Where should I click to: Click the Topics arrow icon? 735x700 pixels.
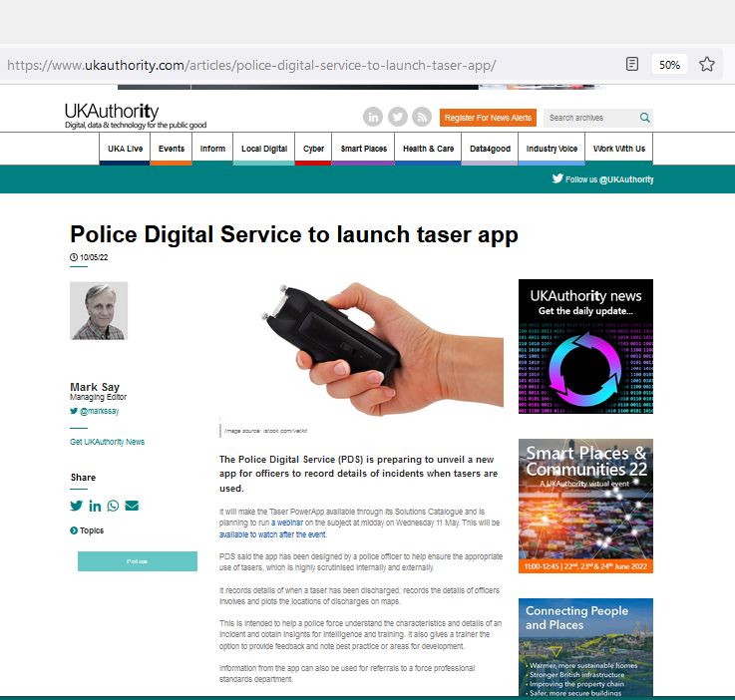pyautogui.click(x=74, y=530)
